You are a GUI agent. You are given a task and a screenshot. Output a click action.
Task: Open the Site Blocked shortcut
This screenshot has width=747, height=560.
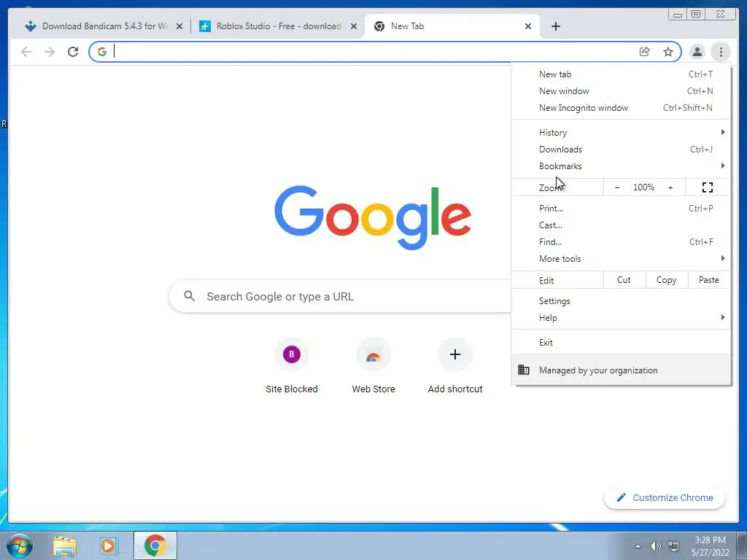(x=292, y=366)
